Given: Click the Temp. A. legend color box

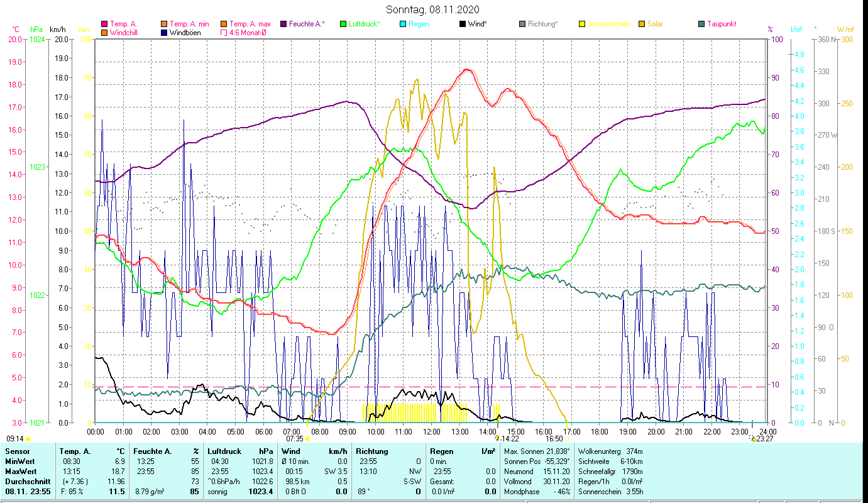Looking at the screenshot, I should [x=104, y=24].
